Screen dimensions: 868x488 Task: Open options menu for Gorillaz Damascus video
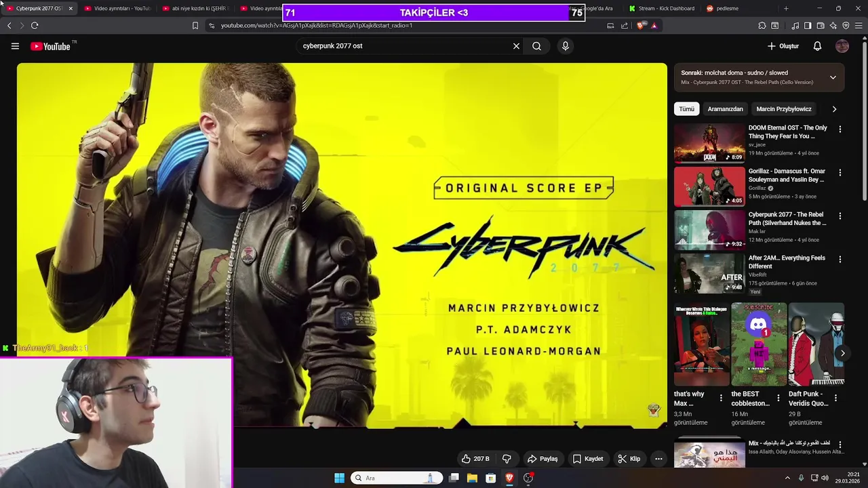coord(840,173)
